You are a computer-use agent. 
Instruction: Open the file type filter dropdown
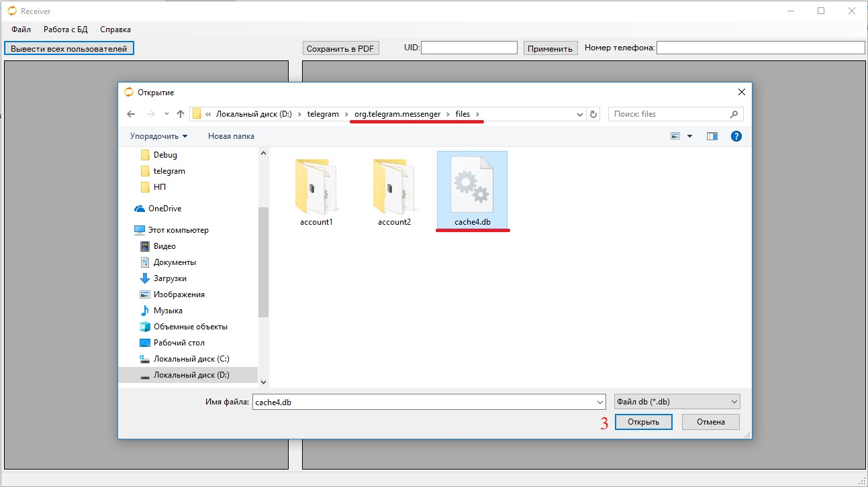(x=677, y=402)
